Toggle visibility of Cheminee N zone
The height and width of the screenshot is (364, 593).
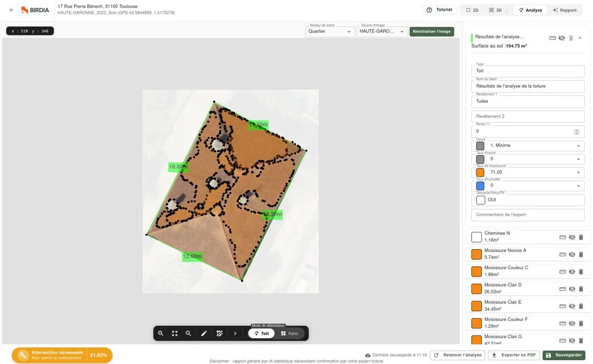[572, 237]
